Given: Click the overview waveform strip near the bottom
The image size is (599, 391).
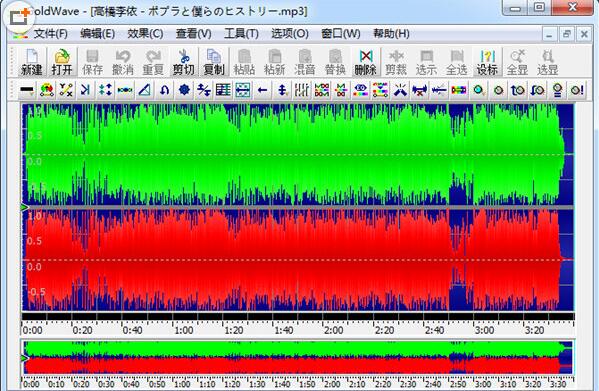Looking at the screenshot, I should tap(298, 357).
